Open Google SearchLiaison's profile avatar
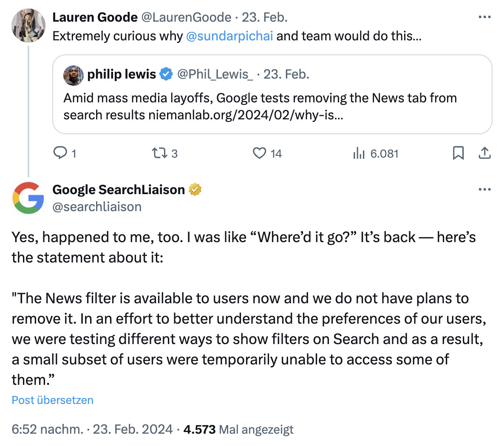This screenshot has width=504, height=446. [28, 198]
